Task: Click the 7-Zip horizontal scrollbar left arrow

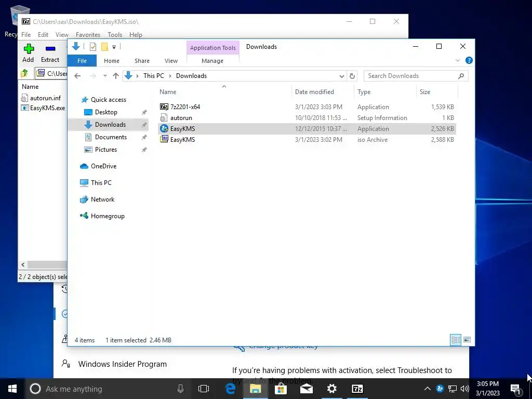Action: click(x=23, y=264)
